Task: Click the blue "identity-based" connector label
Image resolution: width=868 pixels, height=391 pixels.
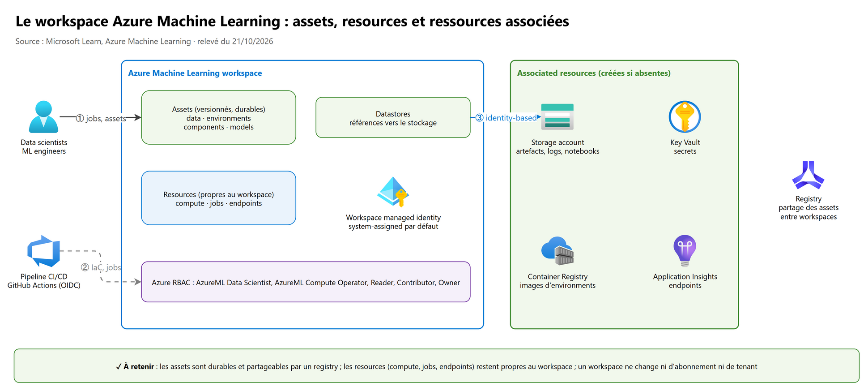Action: point(506,118)
